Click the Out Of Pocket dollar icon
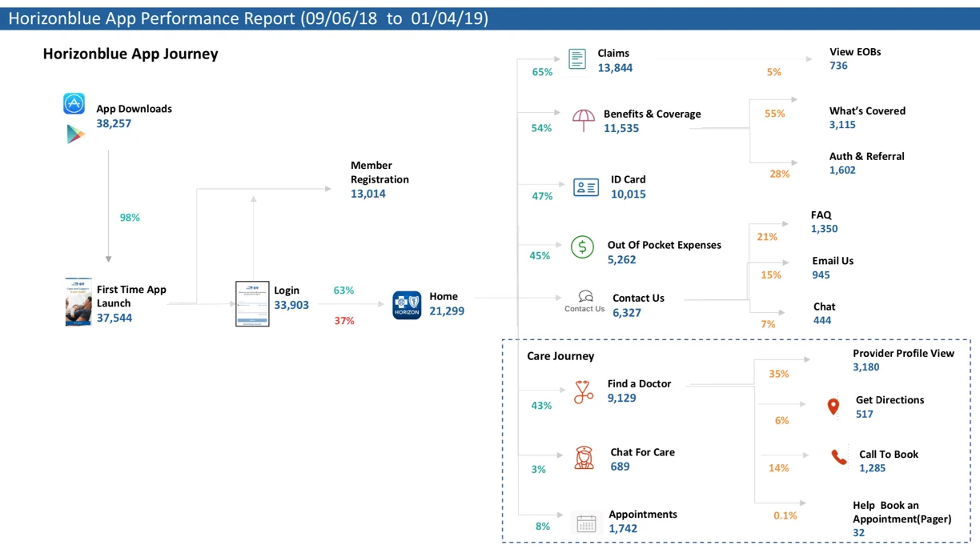The height and width of the screenshot is (557, 980). [582, 246]
